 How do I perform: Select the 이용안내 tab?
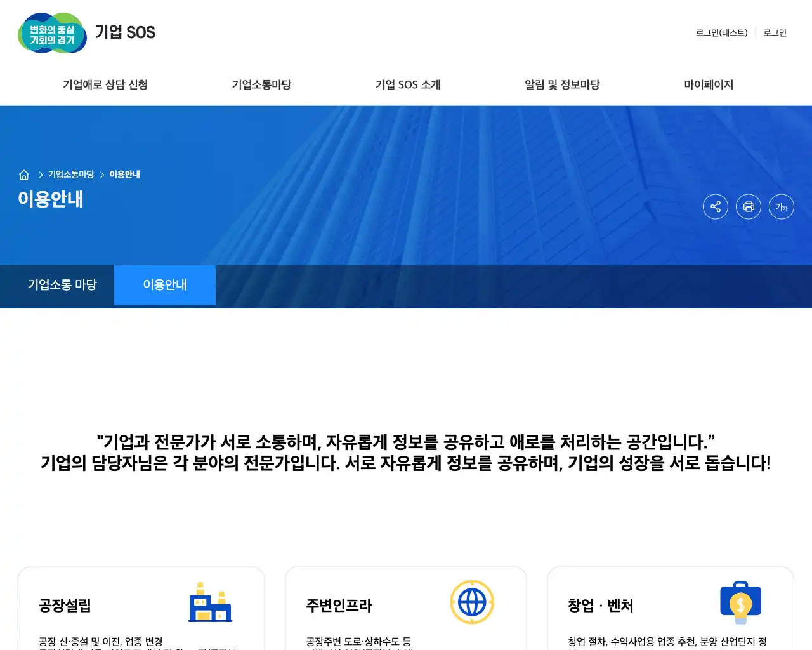pyautogui.click(x=165, y=285)
